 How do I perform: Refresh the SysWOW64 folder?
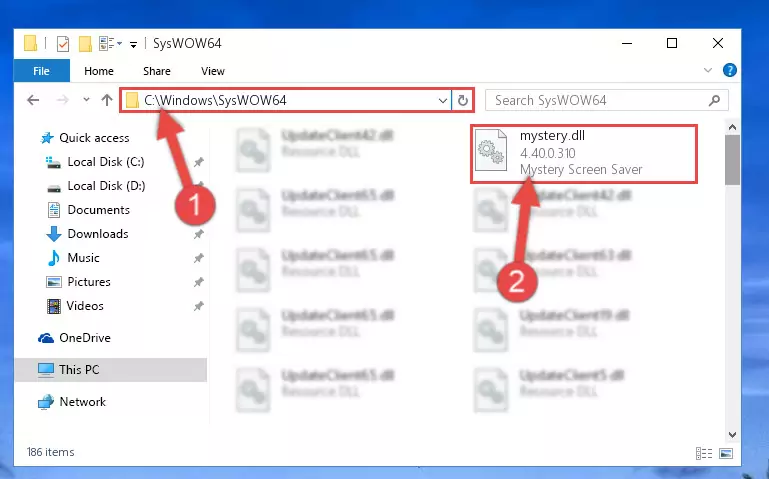(462, 101)
